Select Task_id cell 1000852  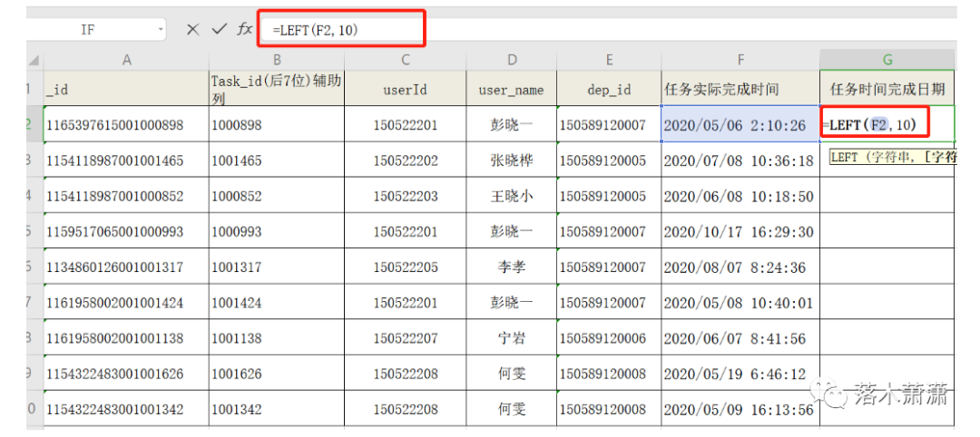click(277, 196)
